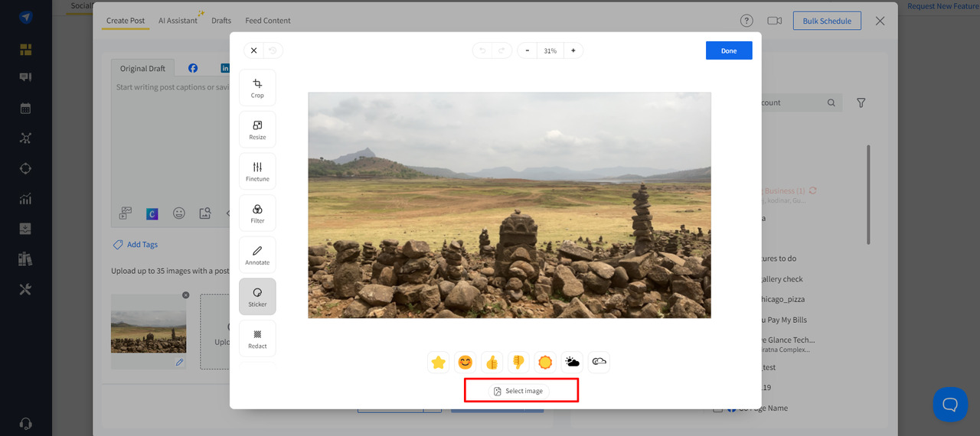Click the Bulk Schedule button

(826, 21)
